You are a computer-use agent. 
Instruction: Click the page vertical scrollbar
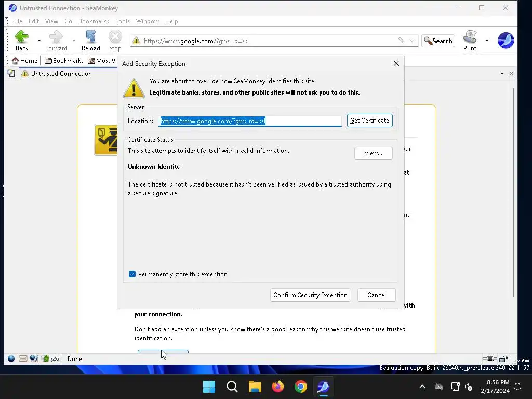513,193
